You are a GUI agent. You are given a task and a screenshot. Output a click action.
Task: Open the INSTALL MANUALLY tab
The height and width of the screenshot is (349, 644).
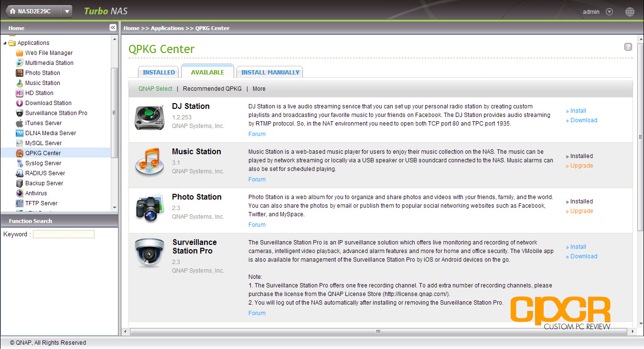point(270,72)
